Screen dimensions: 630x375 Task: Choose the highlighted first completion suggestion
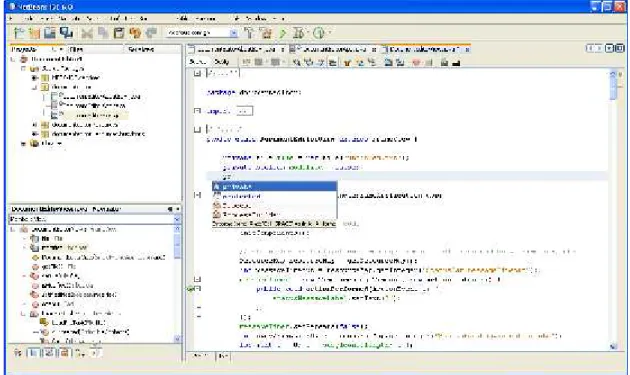point(274,186)
